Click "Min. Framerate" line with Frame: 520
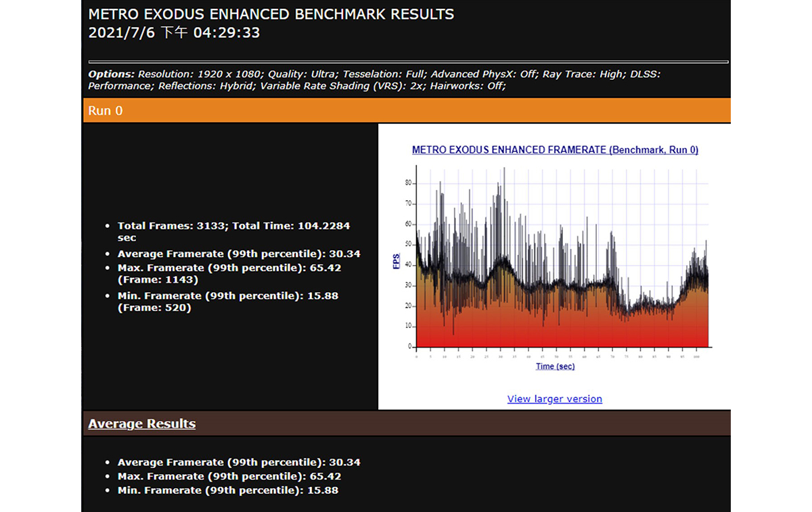Screen dimensions: 812x512 coord(228,302)
